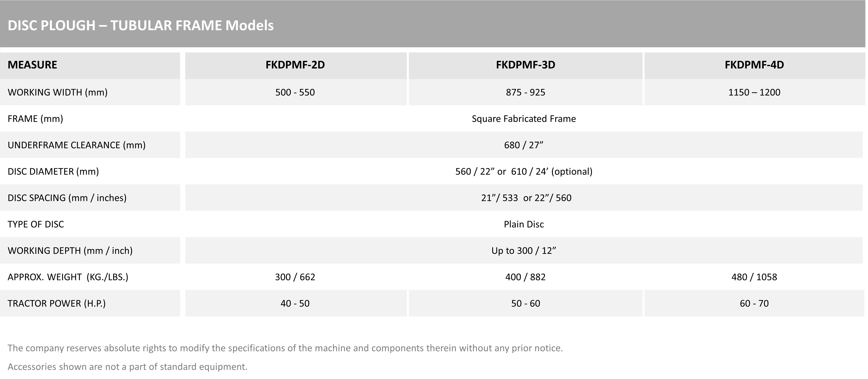This screenshot has width=868, height=379.
Task: Select the 300 / 662 weight value
Action: (295, 277)
